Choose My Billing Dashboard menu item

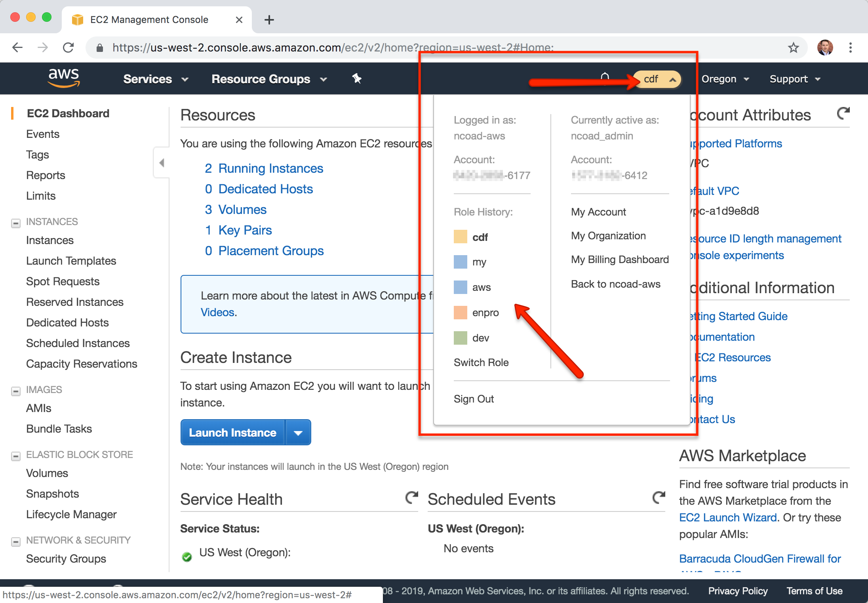pyautogui.click(x=619, y=260)
